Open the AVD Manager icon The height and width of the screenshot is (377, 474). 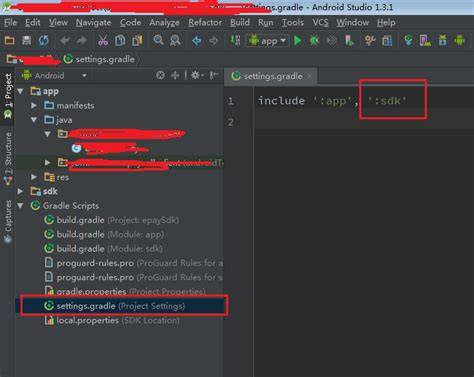click(x=425, y=41)
